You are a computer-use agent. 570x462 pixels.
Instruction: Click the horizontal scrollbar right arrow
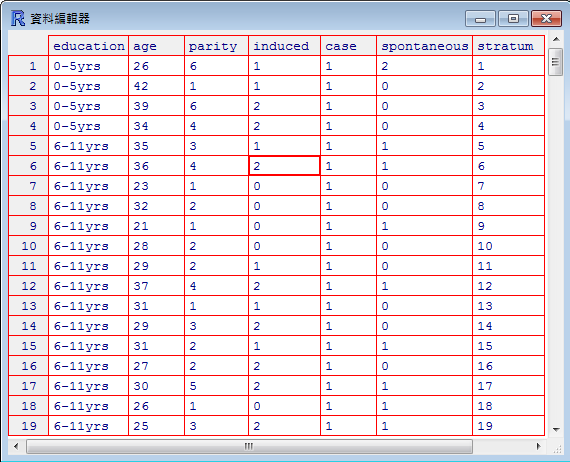coord(538,446)
